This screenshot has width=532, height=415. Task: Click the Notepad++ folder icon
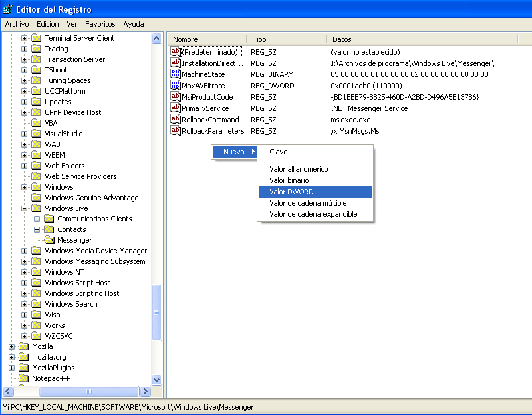[23, 378]
